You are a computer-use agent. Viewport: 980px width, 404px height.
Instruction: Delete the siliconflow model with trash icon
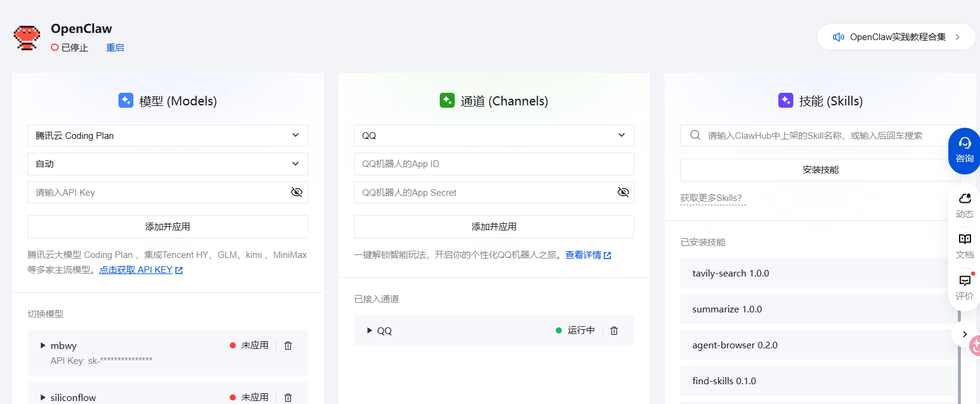(288, 397)
